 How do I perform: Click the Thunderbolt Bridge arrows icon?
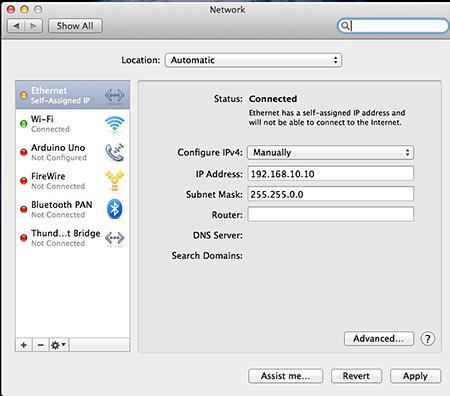(114, 238)
